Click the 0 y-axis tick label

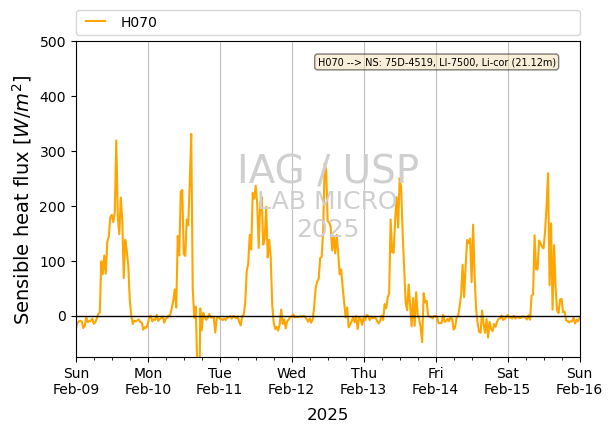pyautogui.click(x=62, y=317)
